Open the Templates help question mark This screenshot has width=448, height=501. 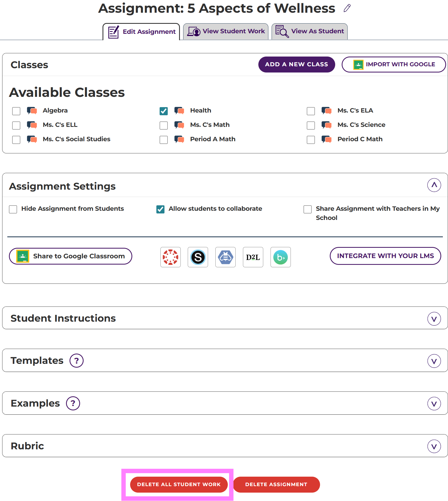[77, 361]
